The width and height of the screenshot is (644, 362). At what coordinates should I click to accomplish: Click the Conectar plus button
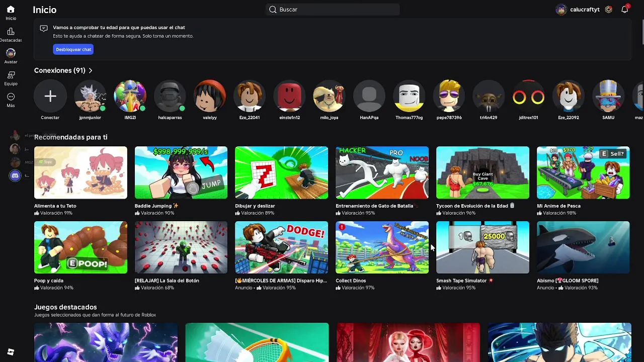50,97
